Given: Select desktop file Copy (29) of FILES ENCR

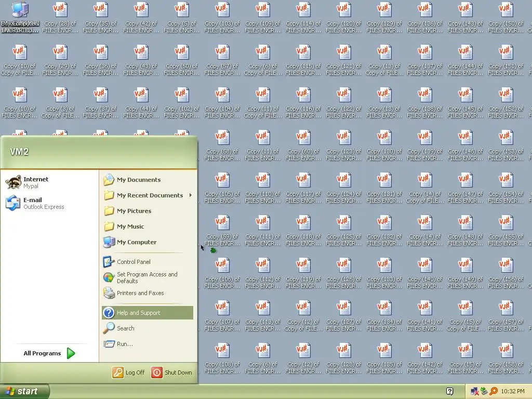Looking at the screenshot, I should (60, 61).
